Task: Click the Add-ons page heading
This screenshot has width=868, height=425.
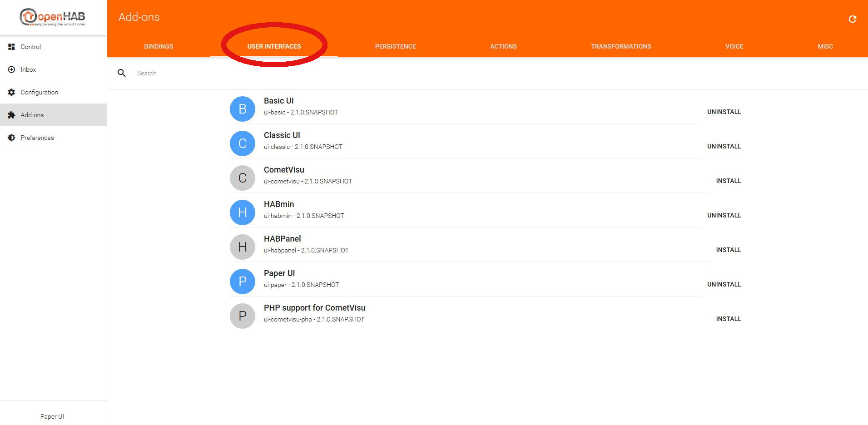Action: (x=139, y=17)
